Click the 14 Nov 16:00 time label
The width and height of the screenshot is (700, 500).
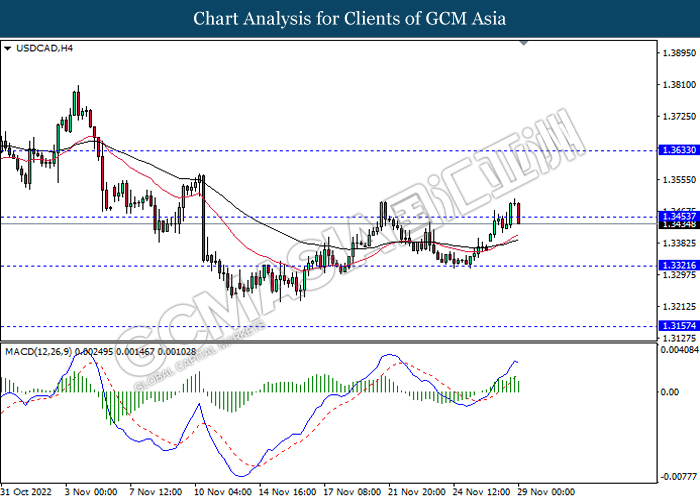coord(288,492)
